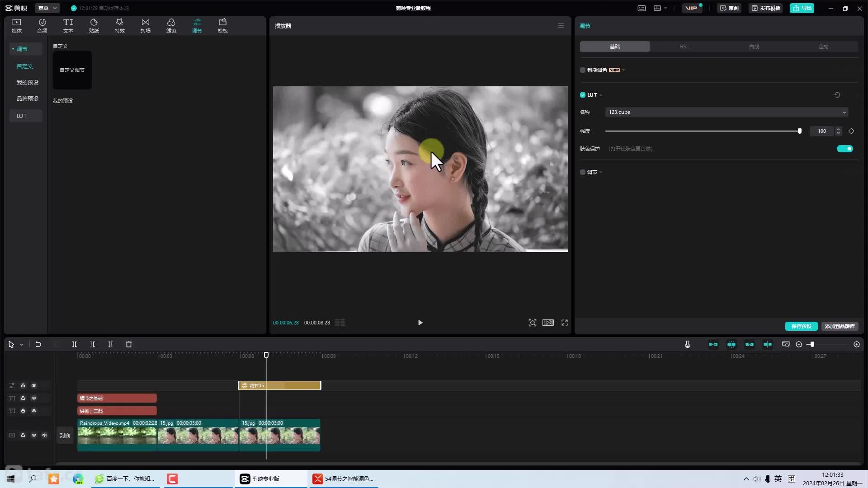Select 品牌预设 in left sidebar
The height and width of the screenshot is (488, 868).
(x=28, y=99)
